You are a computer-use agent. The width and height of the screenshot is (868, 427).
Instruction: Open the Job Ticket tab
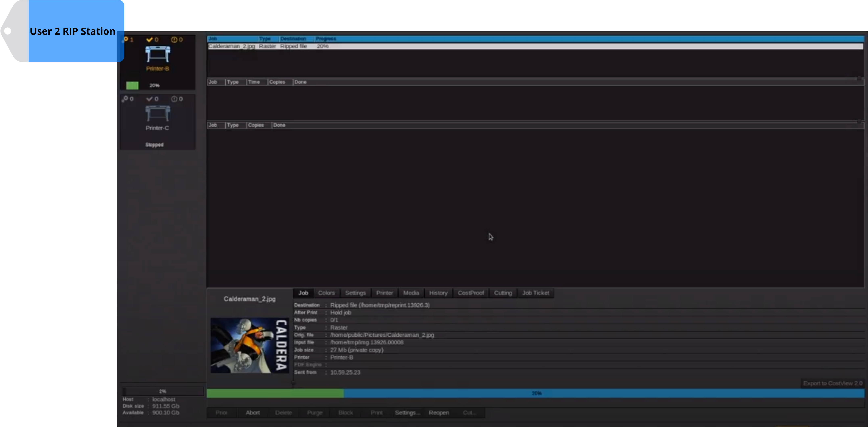(535, 293)
